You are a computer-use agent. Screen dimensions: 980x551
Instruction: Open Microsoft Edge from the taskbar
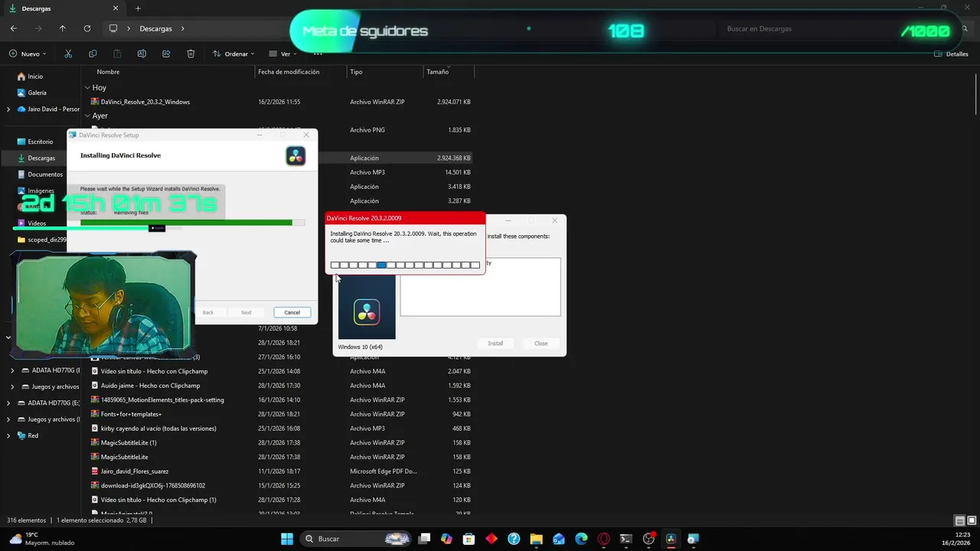pos(581,539)
